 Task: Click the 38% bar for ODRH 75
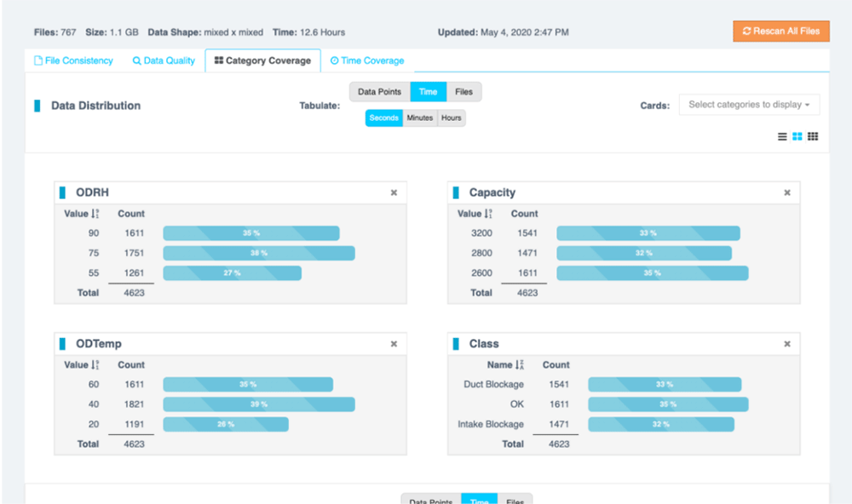259,253
